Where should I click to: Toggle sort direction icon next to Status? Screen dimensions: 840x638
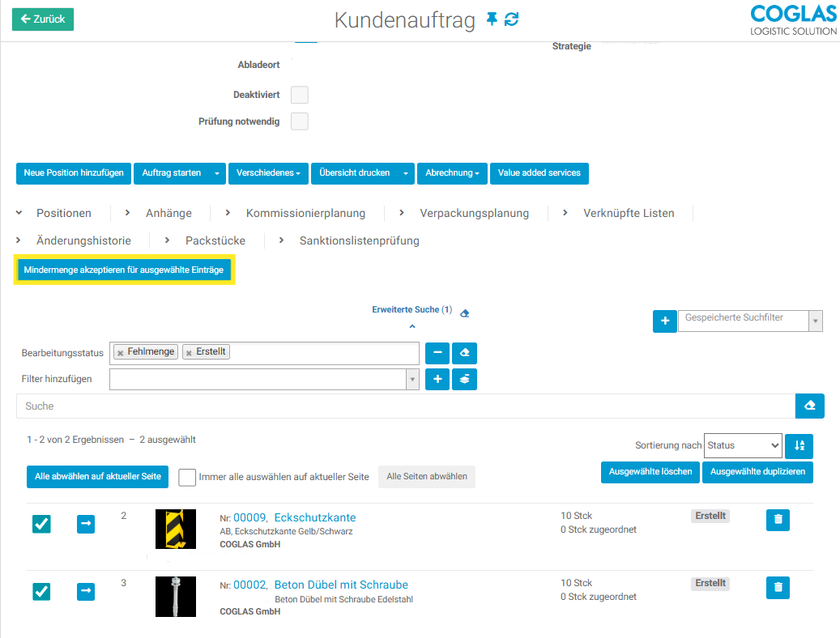click(799, 445)
